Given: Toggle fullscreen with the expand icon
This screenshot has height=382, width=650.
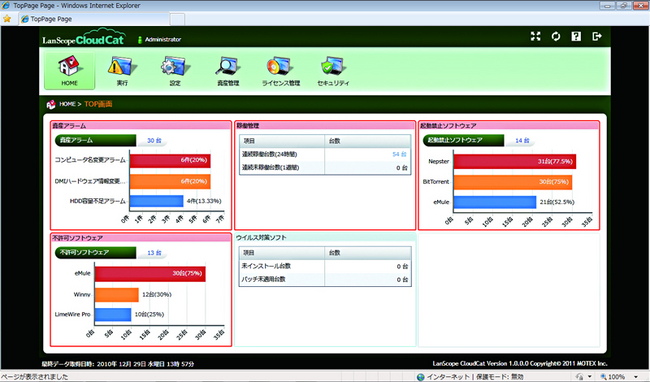Looking at the screenshot, I should tap(536, 36).
